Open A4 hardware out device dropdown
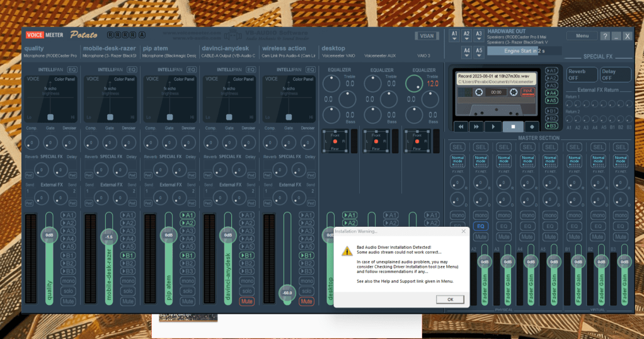Screen dimensions: 644x339 click(466, 52)
